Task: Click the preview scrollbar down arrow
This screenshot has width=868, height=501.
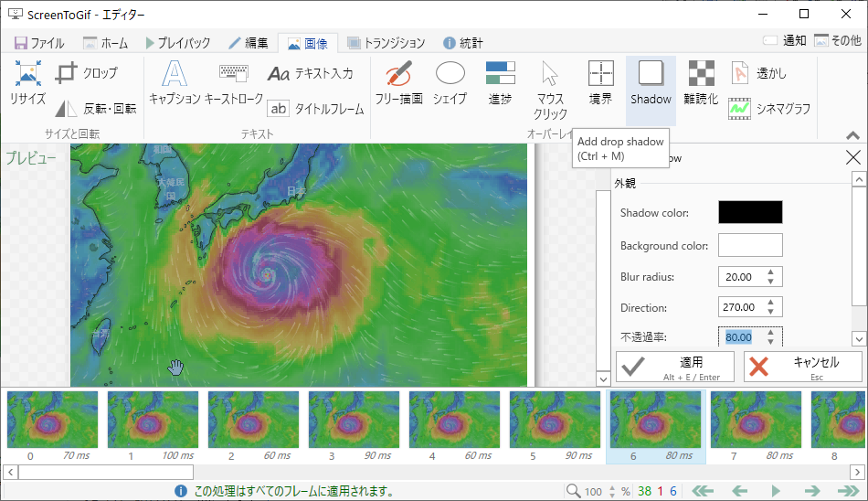Action: pyautogui.click(x=603, y=379)
